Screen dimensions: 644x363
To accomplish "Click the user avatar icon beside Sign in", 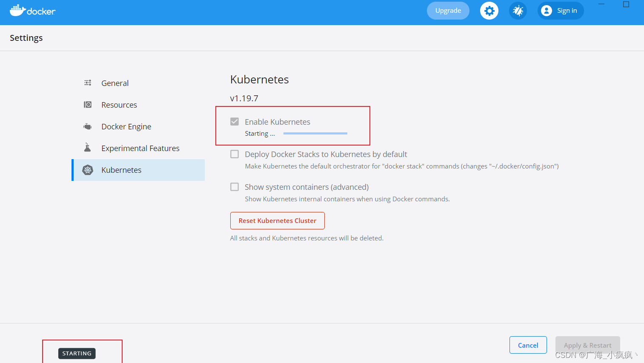I will pos(547,11).
